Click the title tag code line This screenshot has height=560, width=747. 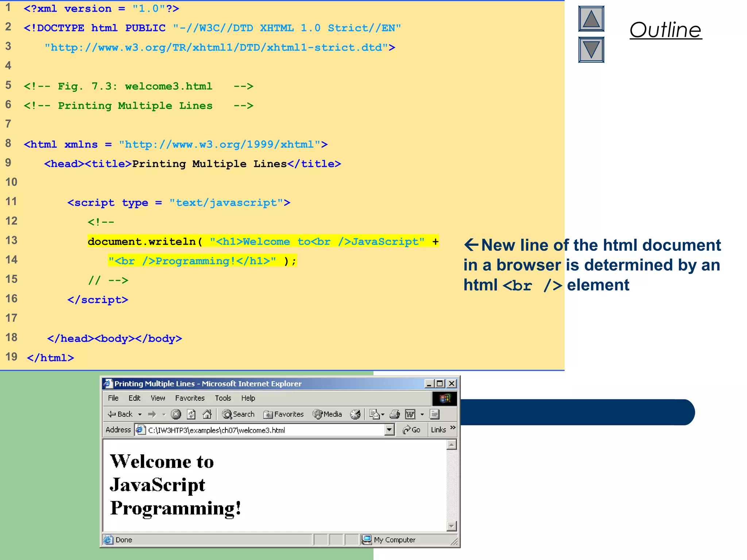(x=193, y=164)
